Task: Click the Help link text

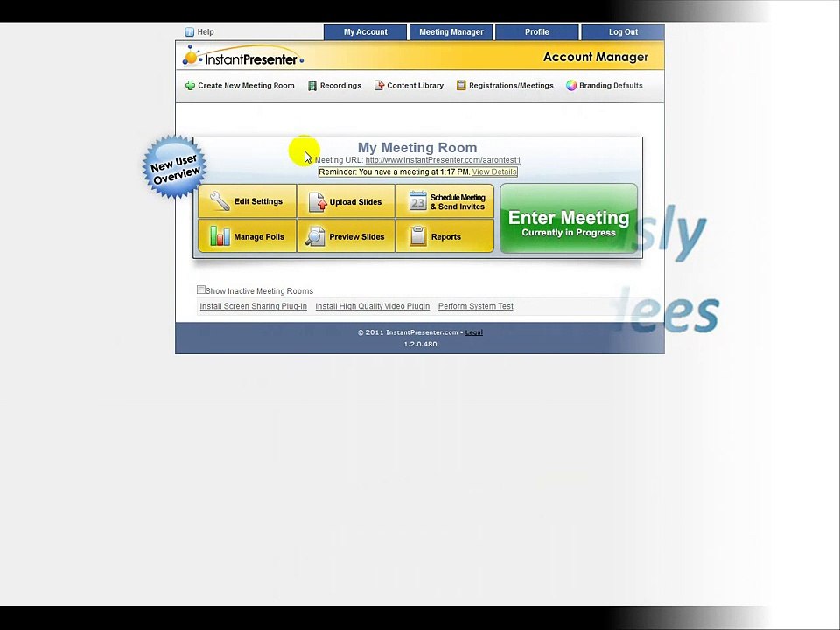Action: coord(206,32)
